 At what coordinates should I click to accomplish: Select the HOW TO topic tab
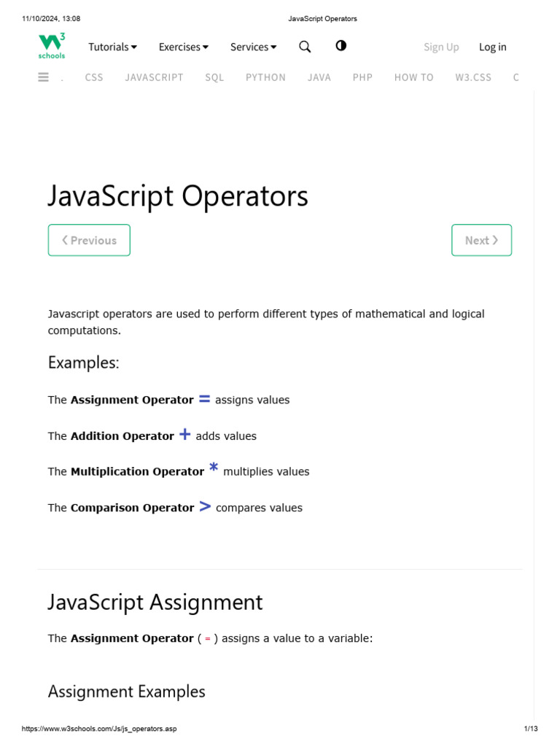tap(413, 77)
